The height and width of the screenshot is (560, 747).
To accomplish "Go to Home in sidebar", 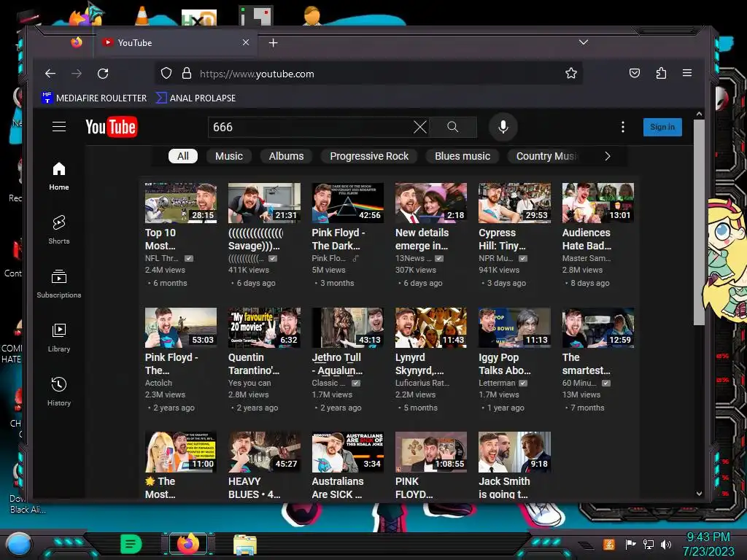I will (x=59, y=176).
